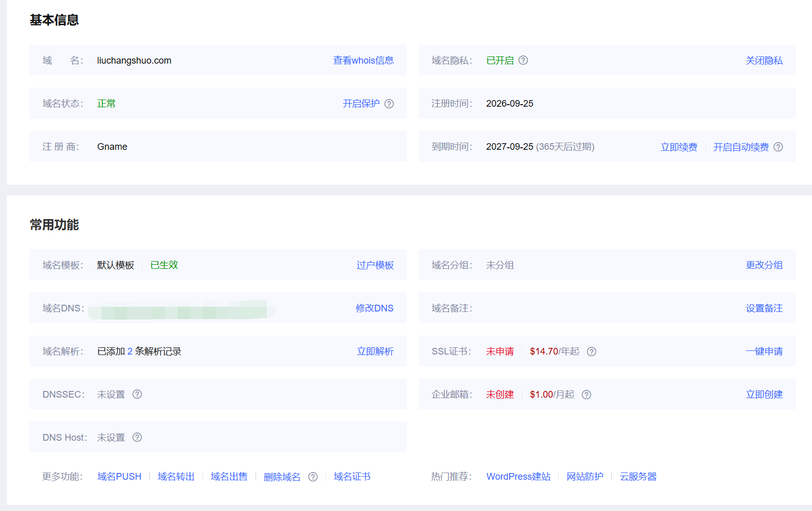Click 365天后过期 expiry note
Screen dimensions: 812x511
click(565, 146)
